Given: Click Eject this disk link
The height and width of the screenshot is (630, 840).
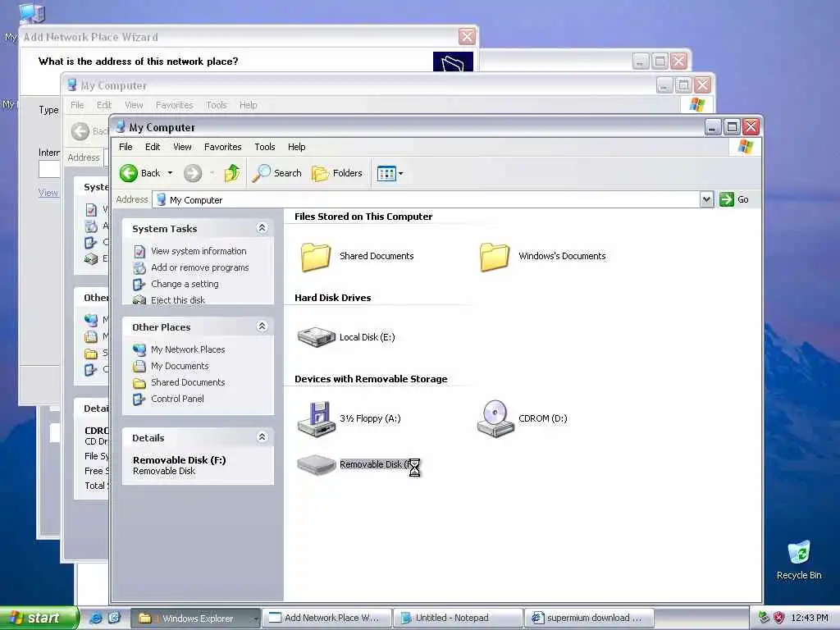Looking at the screenshot, I should (178, 300).
